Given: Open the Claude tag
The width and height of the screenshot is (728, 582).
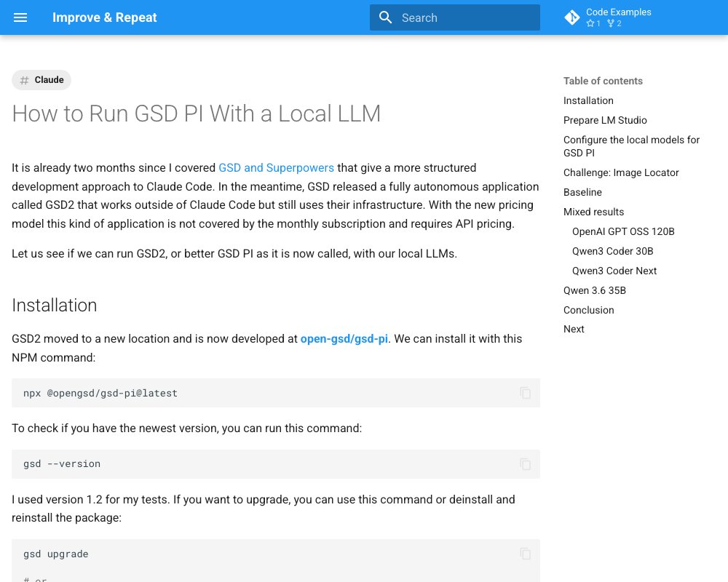Looking at the screenshot, I should 41,80.
